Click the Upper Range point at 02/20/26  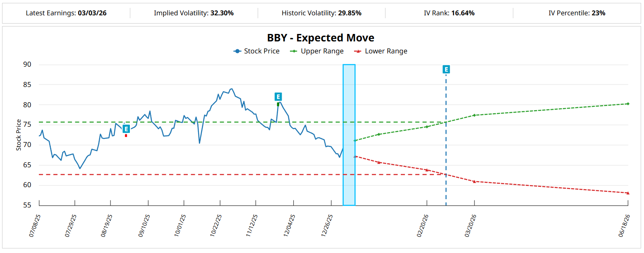point(426,127)
